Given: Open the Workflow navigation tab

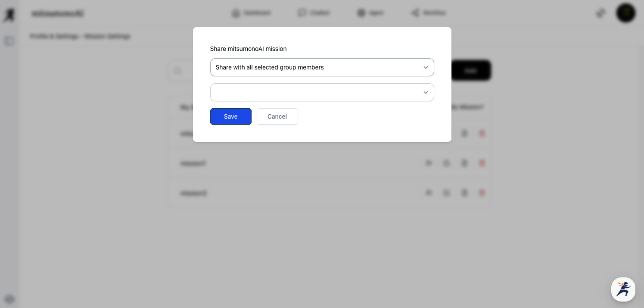Looking at the screenshot, I should click(428, 13).
